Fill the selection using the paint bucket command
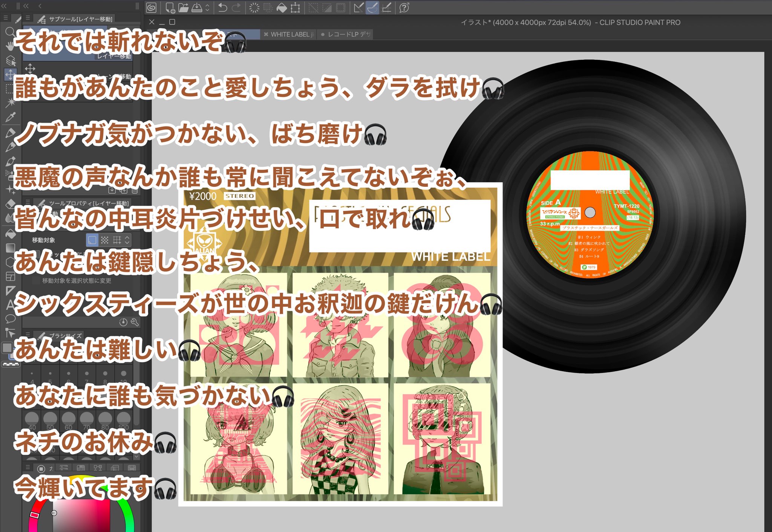 (282, 8)
